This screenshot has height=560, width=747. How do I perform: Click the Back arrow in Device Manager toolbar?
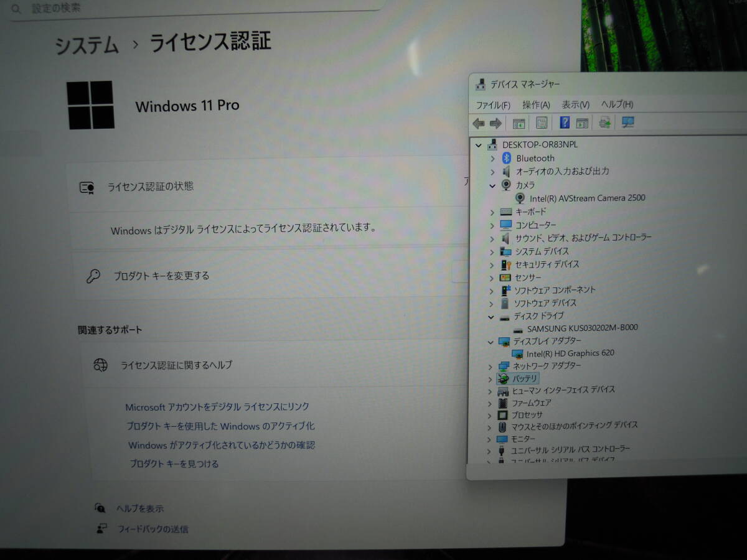click(x=479, y=123)
